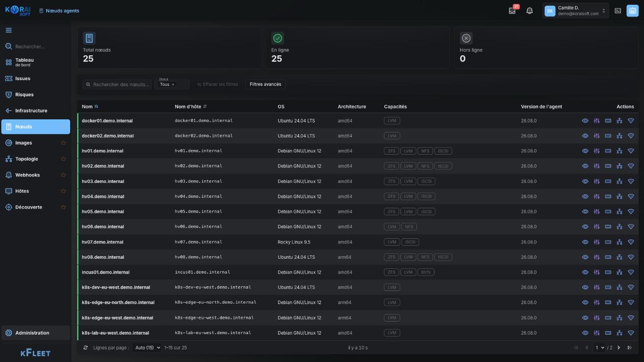Image resolution: width=644 pixels, height=362 pixels.
Task: View details eye icon for hv03.demo.internal
Action: pos(585,181)
